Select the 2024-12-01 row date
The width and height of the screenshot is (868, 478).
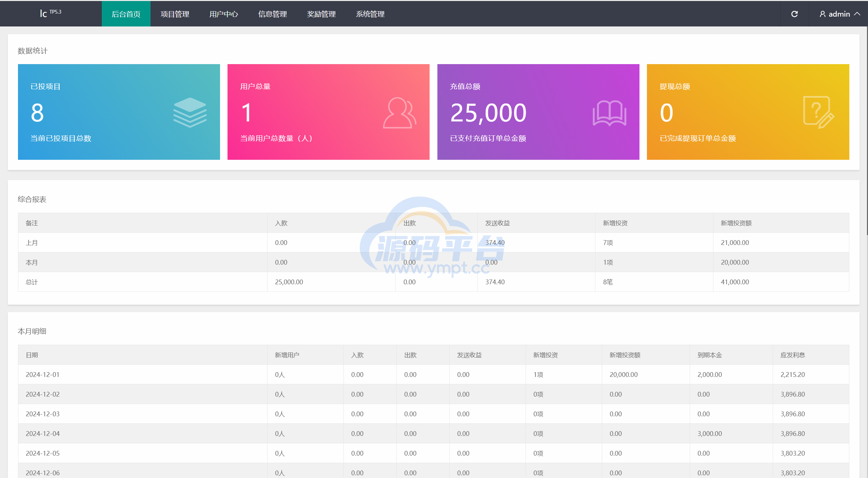point(43,375)
